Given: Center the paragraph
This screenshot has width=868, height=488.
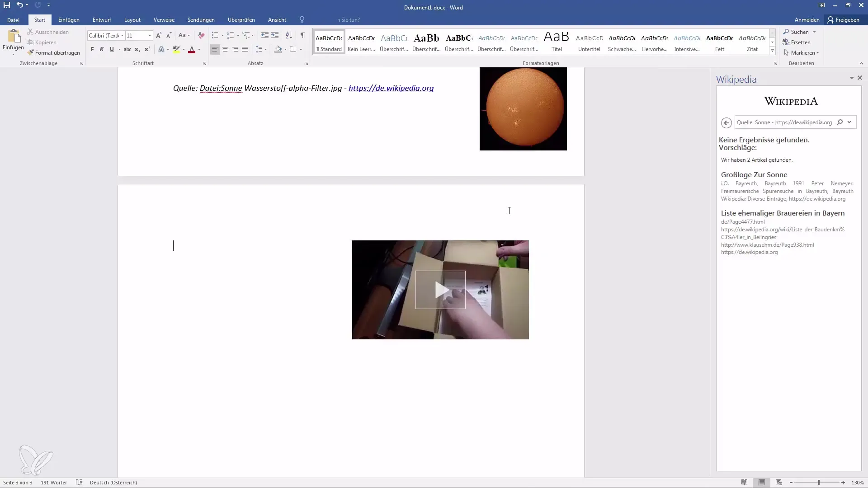Looking at the screenshot, I should (x=225, y=49).
